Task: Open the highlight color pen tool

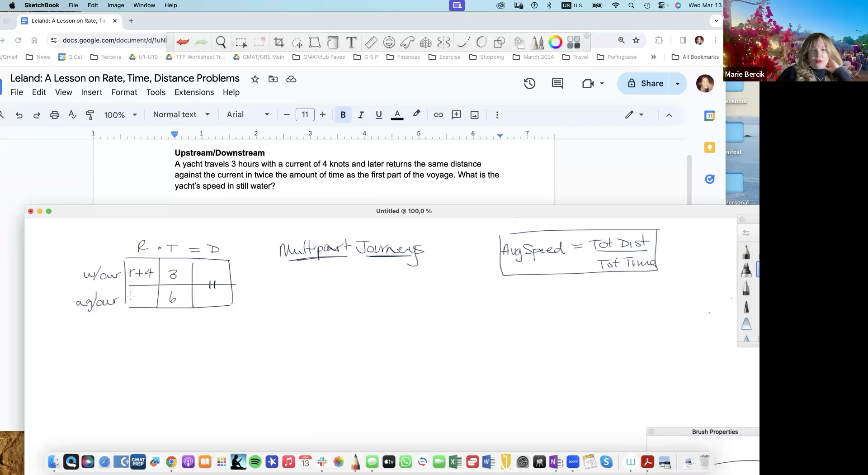Action: [416, 114]
